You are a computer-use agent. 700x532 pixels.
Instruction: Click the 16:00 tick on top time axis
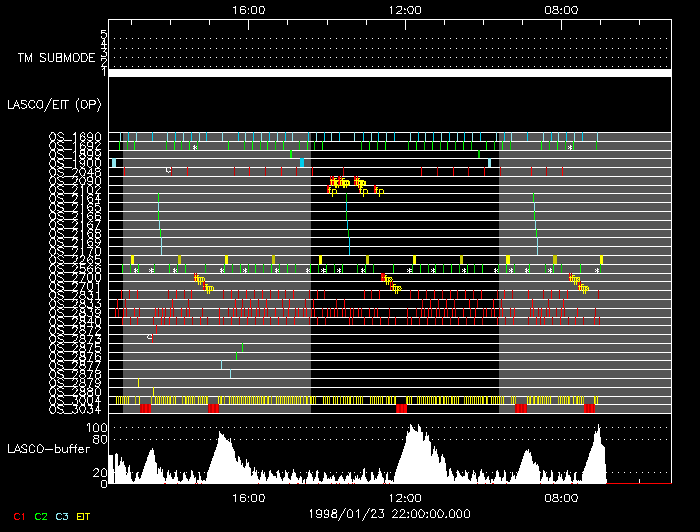tap(248, 9)
